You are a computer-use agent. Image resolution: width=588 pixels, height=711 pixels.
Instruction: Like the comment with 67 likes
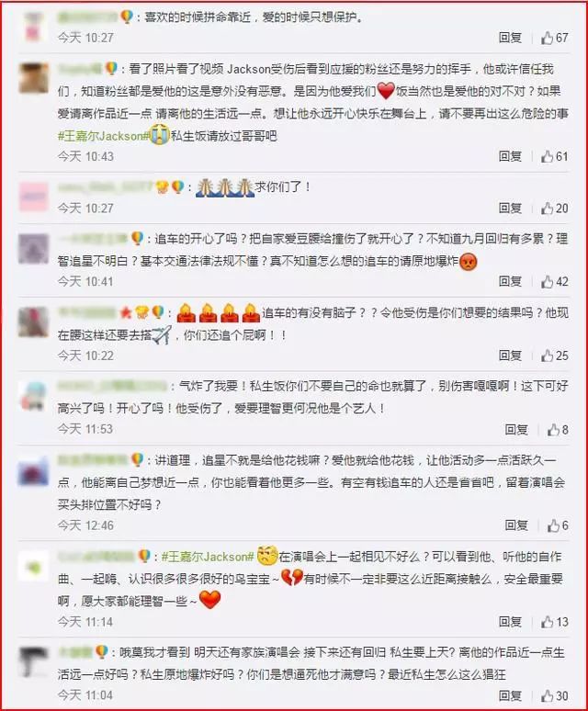click(x=554, y=38)
